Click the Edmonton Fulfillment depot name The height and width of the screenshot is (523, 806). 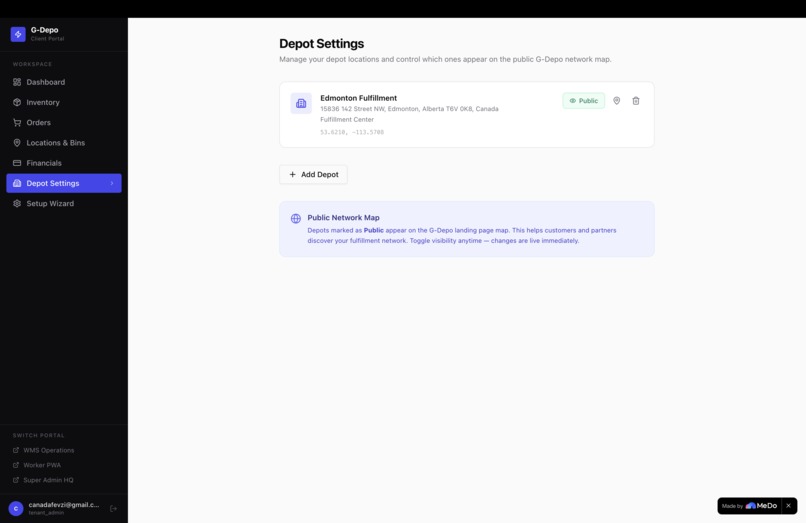coord(359,98)
